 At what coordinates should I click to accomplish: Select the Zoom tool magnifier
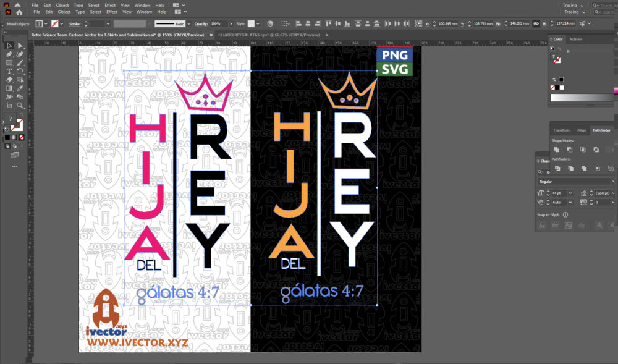[x=20, y=106]
